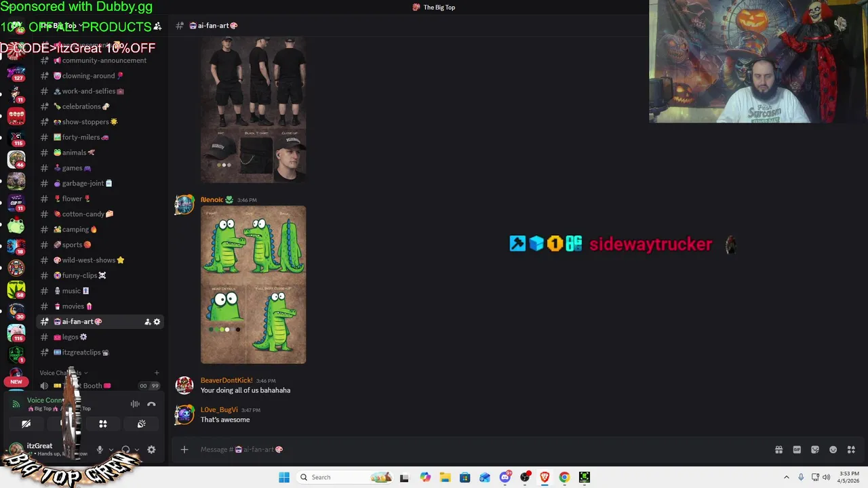Disconnect from voice call
The height and width of the screenshot is (488, 868).
pos(151,404)
